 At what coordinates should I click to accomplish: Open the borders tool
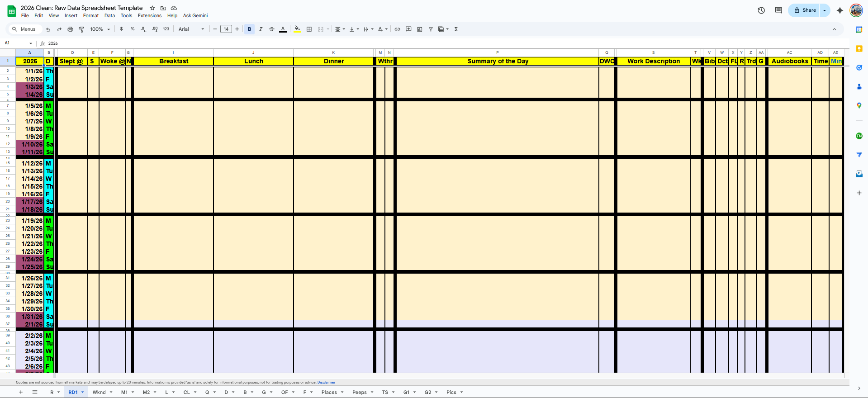(x=309, y=29)
